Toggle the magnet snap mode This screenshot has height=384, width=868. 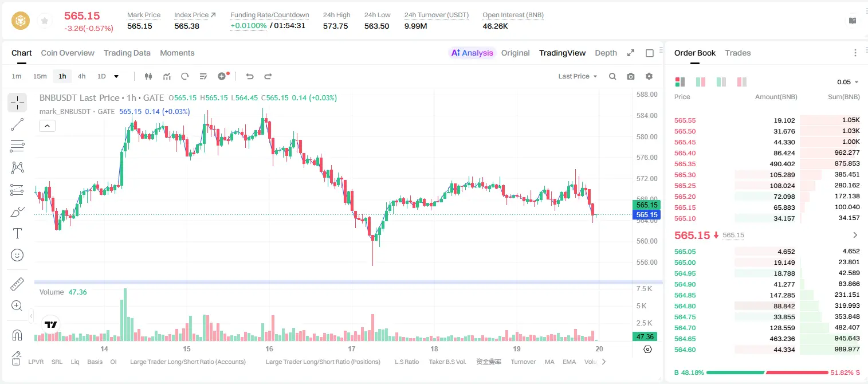click(x=17, y=335)
